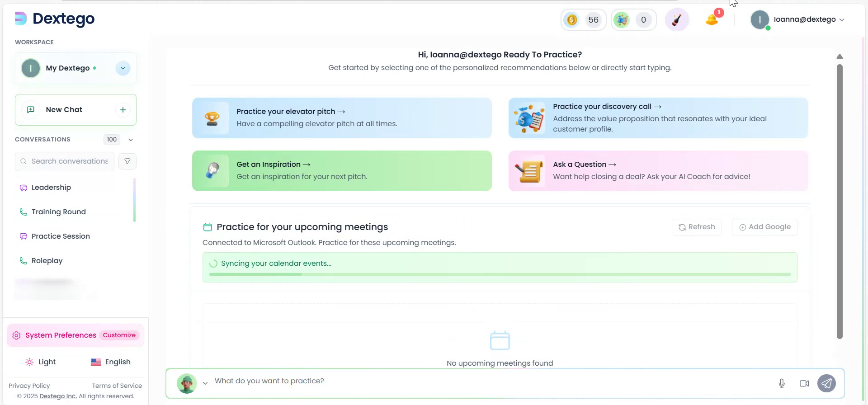
Task: Focus the What do you want to practice field
Action: [x=491, y=381]
